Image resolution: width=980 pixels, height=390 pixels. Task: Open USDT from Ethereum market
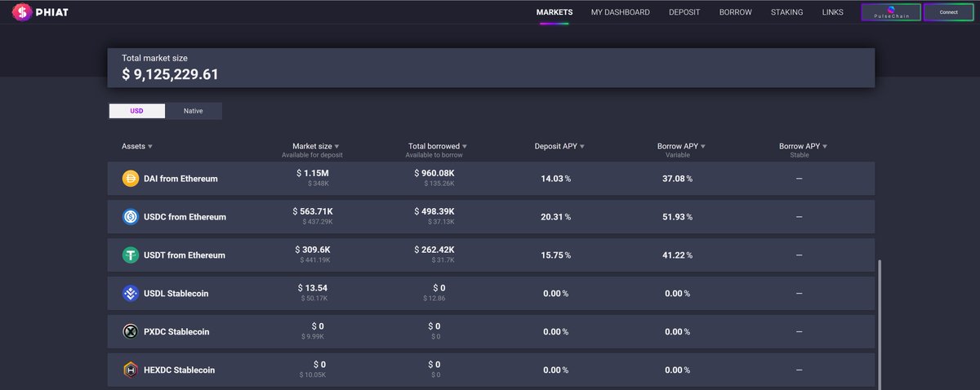[x=491, y=255]
